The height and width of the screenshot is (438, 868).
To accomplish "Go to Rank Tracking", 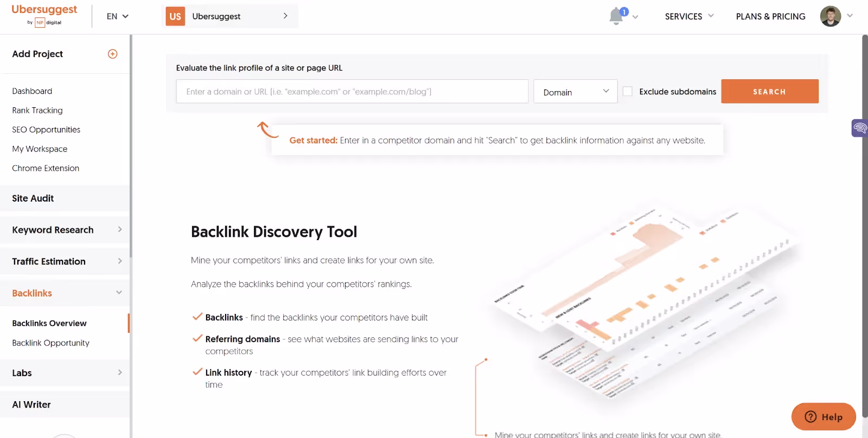I will pos(37,111).
